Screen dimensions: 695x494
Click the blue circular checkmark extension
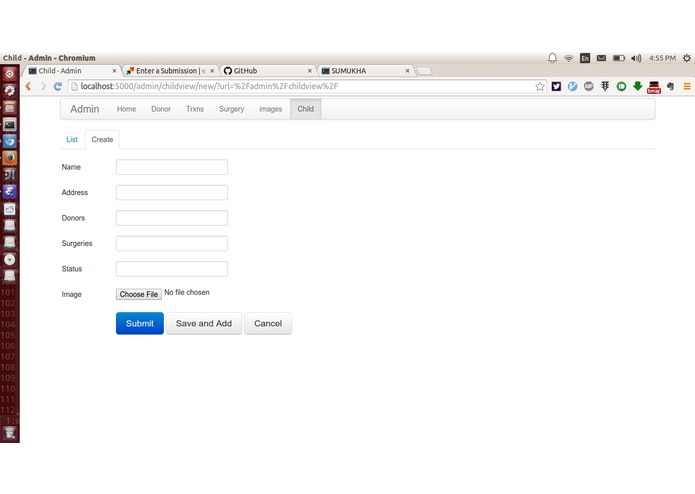[572, 86]
